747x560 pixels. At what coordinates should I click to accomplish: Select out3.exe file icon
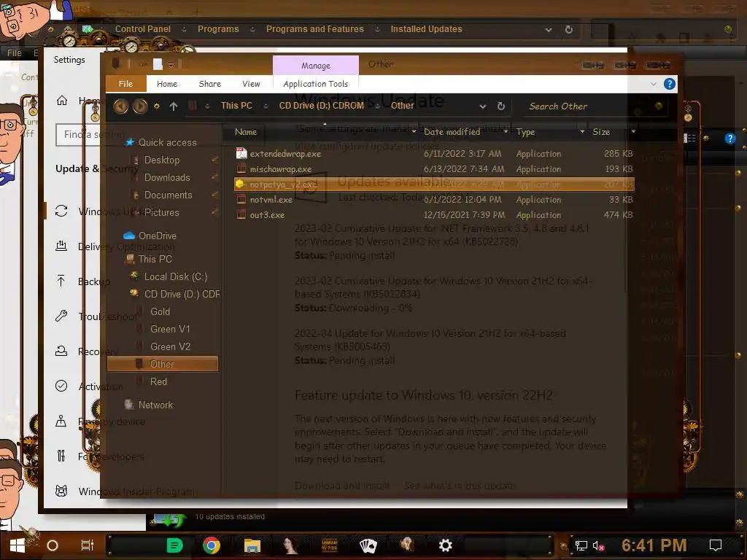tap(241, 215)
